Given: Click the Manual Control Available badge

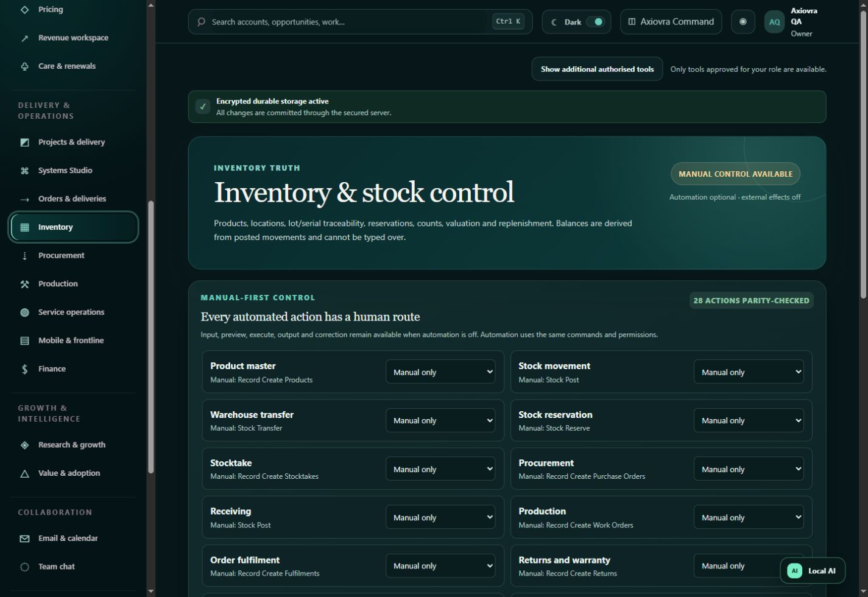Looking at the screenshot, I should click(x=735, y=174).
